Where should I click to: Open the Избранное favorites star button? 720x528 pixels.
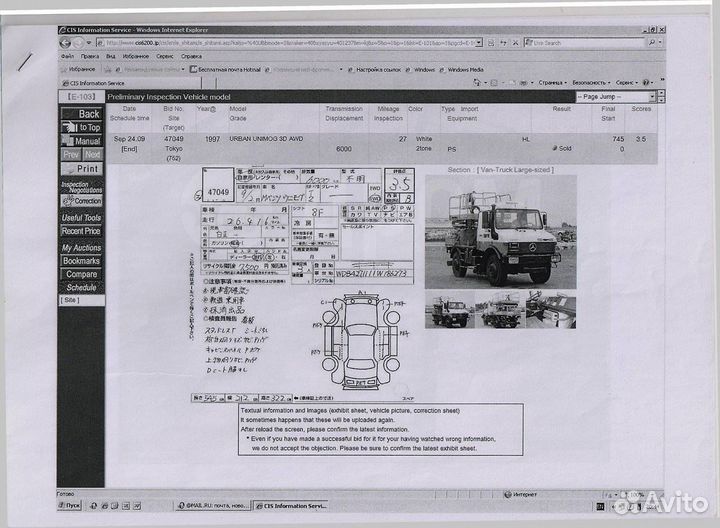(78, 69)
